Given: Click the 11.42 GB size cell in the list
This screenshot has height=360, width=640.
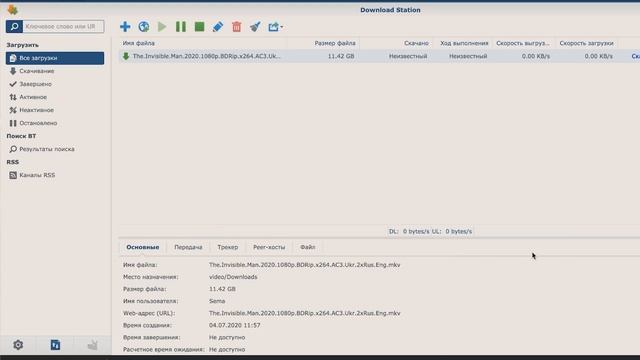Looking at the screenshot, I should tap(341, 56).
